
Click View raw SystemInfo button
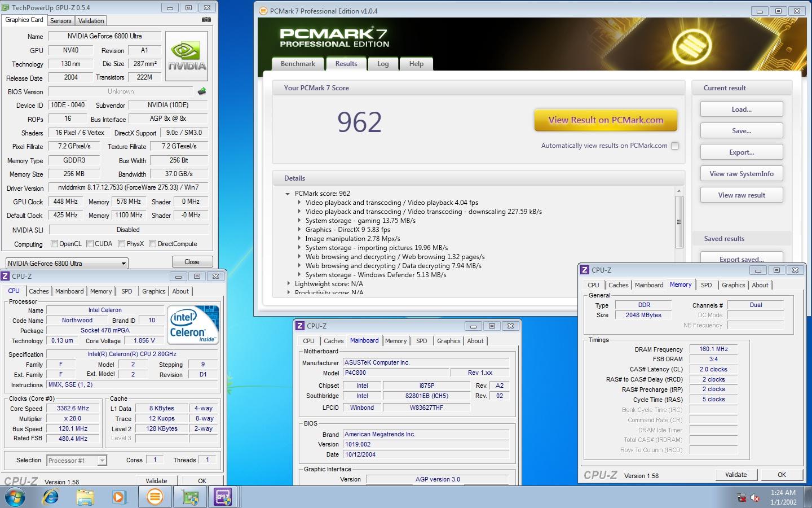[742, 174]
